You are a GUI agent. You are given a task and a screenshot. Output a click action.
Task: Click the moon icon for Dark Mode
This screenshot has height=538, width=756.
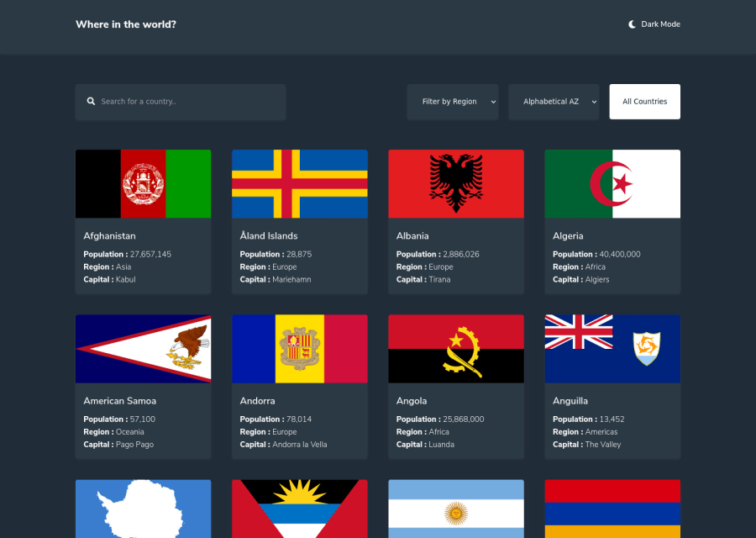point(632,24)
